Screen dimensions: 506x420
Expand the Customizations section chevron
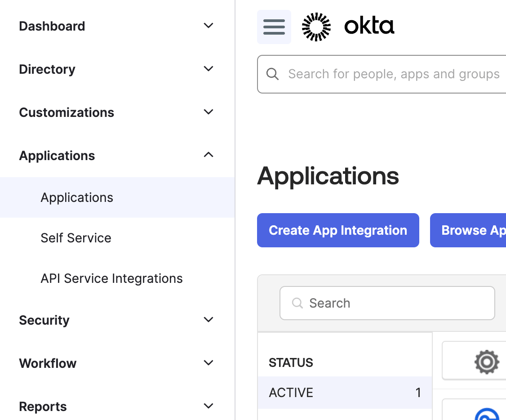pyautogui.click(x=209, y=112)
